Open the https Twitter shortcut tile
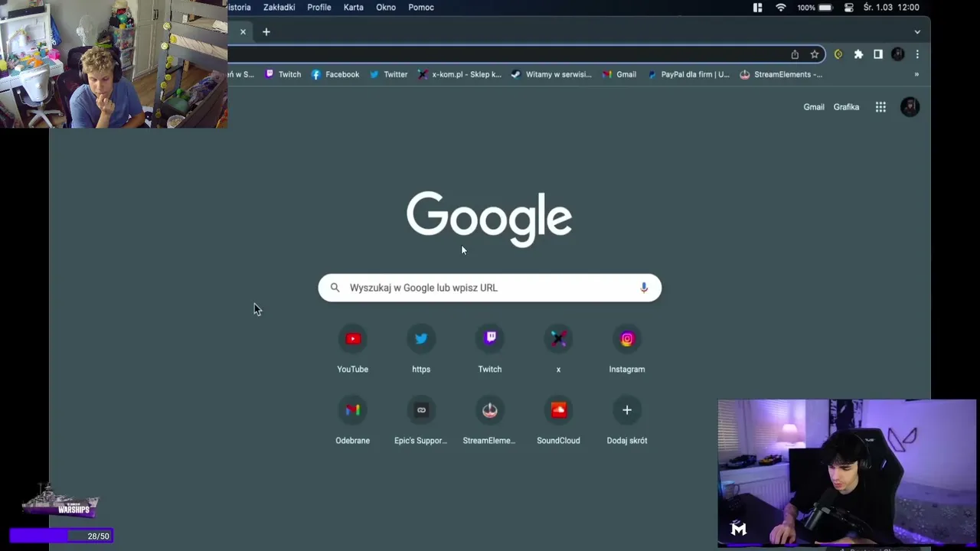This screenshot has width=980, height=551. (421, 350)
